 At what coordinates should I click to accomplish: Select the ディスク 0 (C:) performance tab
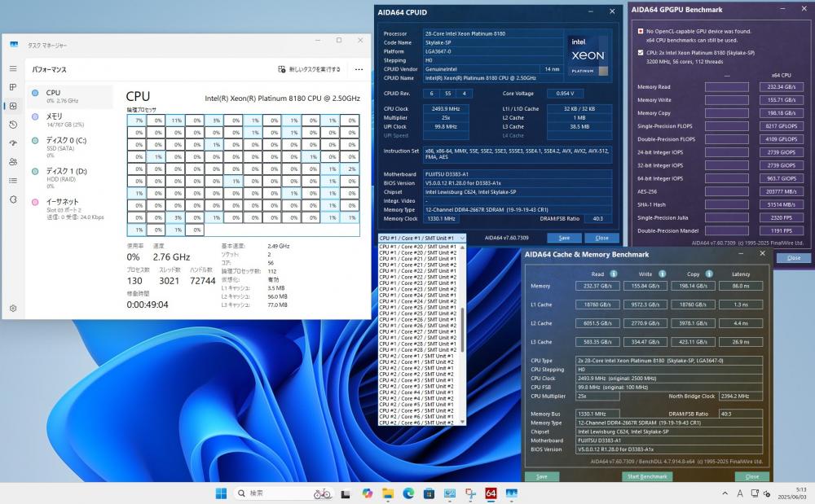(x=69, y=147)
